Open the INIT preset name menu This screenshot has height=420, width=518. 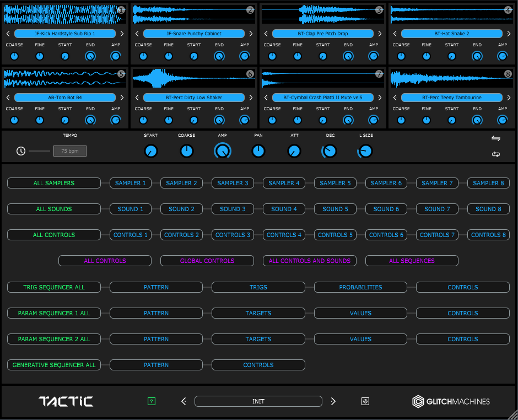(258, 401)
